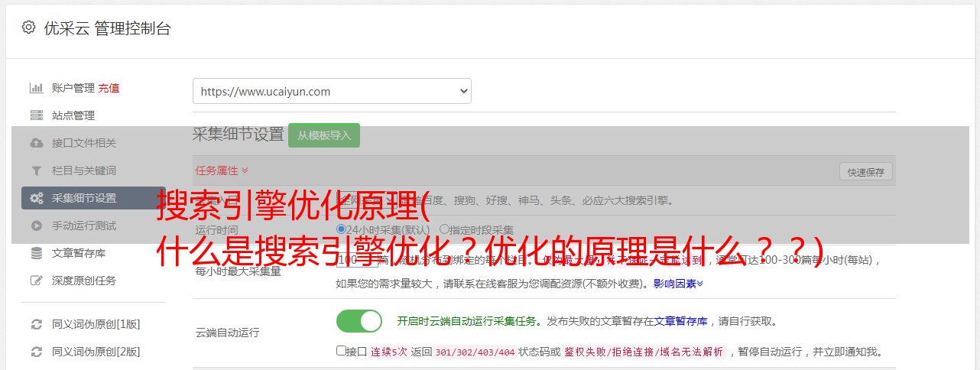Go to 栏目与关键词 section
Viewport: 980px width, 370px height.
click(84, 170)
